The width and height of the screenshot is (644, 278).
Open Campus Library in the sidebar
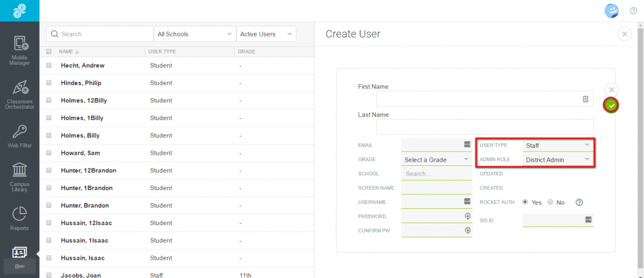(x=19, y=177)
